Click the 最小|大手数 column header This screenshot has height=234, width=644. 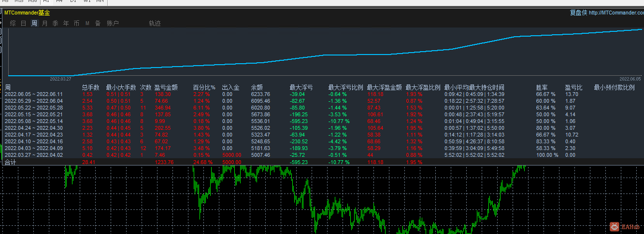point(121,88)
